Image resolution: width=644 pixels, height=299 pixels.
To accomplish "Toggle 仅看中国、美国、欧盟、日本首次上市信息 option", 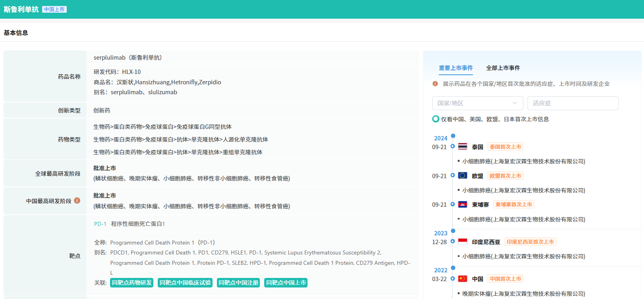I will (436, 119).
